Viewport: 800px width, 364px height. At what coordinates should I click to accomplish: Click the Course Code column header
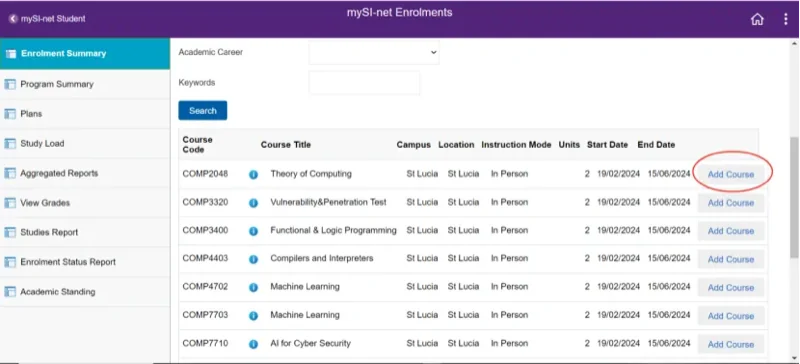(x=197, y=144)
